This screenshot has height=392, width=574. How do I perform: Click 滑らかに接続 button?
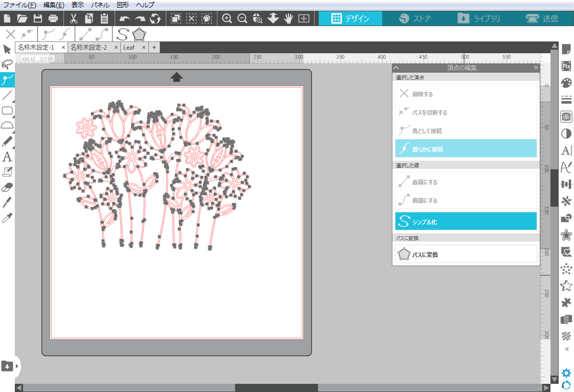[x=466, y=148]
